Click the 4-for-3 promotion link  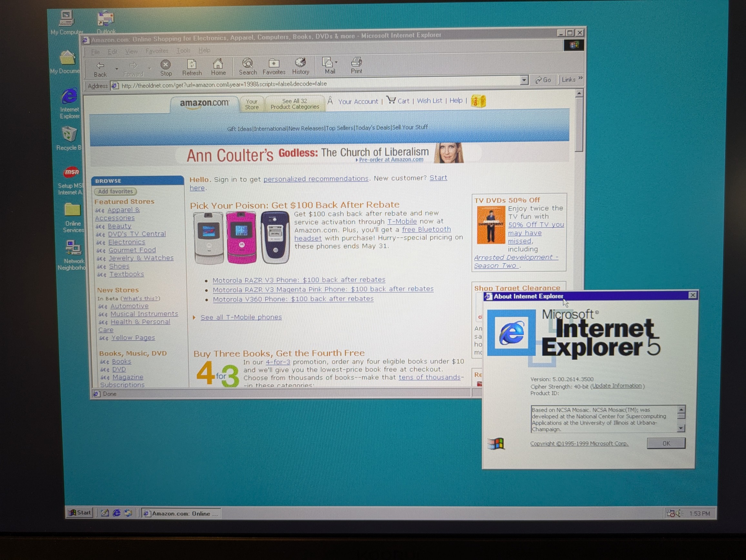tap(278, 362)
